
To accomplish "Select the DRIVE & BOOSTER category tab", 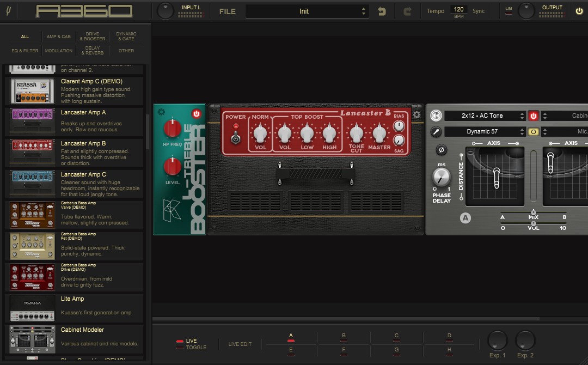I will tap(92, 36).
